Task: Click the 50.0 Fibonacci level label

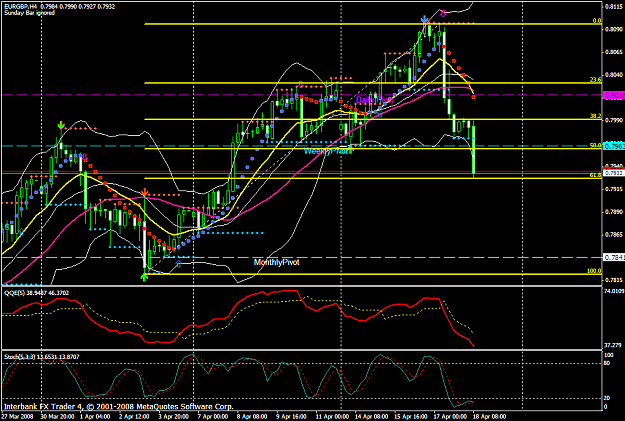Action: 596,146
